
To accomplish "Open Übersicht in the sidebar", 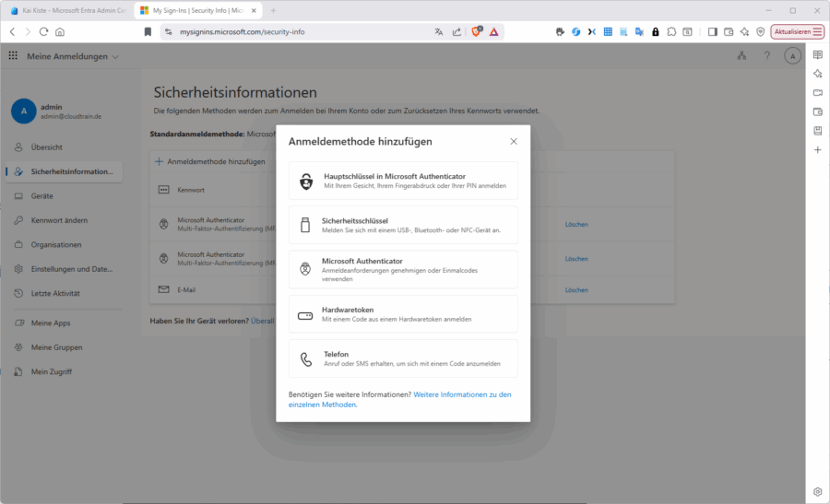I will tap(46, 147).
